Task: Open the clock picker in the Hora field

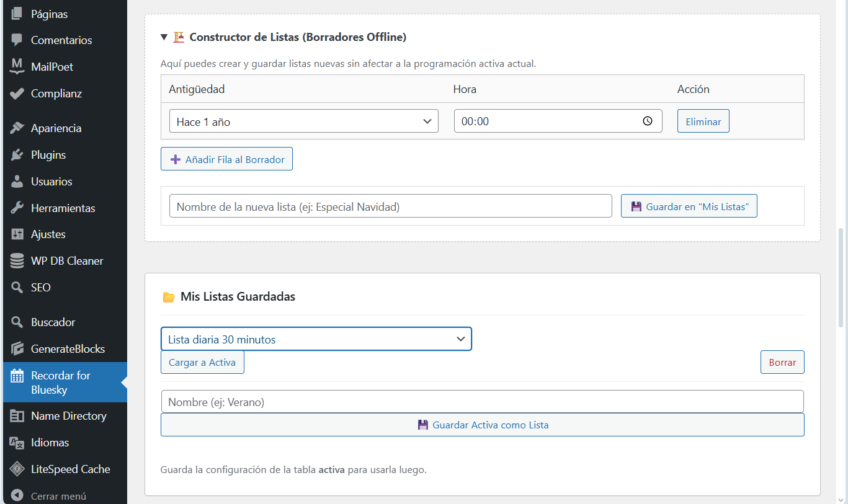Action: point(648,121)
